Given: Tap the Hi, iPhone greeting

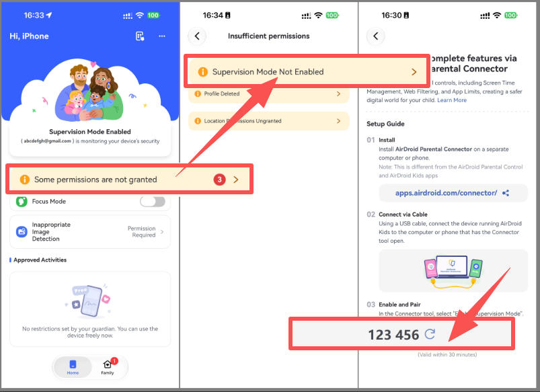Looking at the screenshot, I should [29, 36].
